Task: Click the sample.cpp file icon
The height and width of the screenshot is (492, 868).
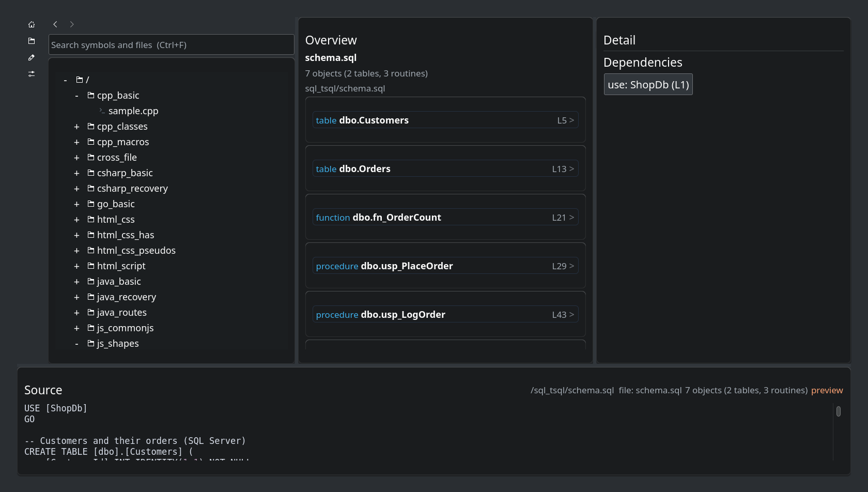Action: point(102,111)
